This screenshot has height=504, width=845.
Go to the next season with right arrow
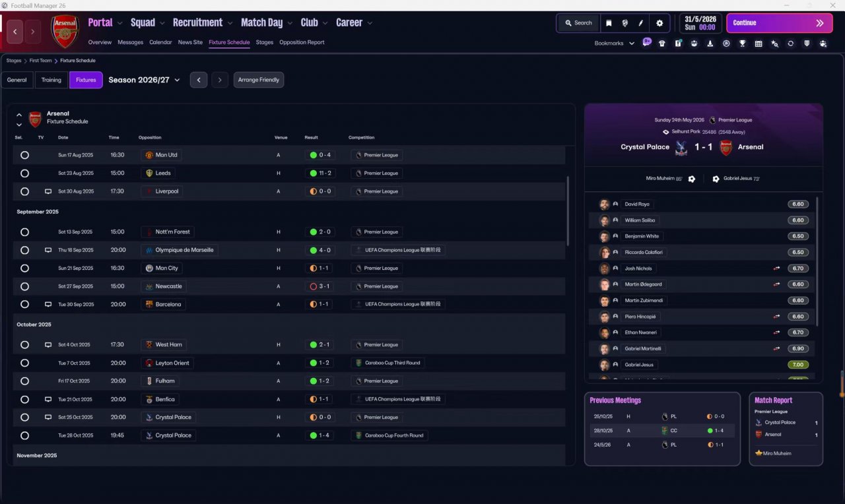point(220,80)
